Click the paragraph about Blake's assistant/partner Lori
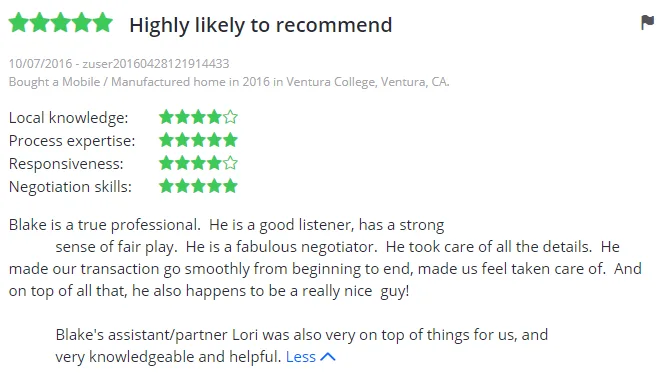 302,346
